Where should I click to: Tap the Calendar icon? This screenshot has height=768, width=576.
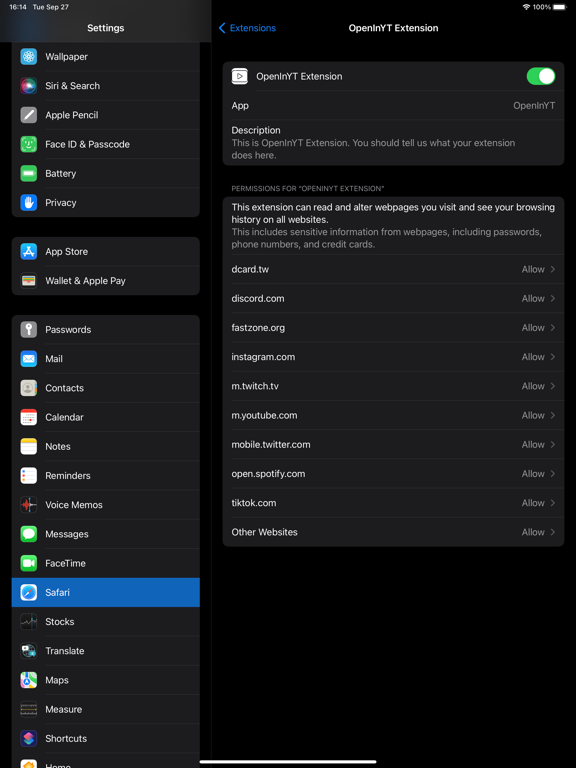tap(28, 417)
